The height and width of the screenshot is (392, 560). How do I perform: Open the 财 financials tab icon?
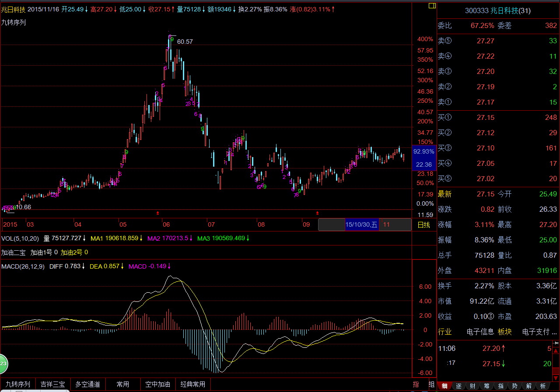472,386
